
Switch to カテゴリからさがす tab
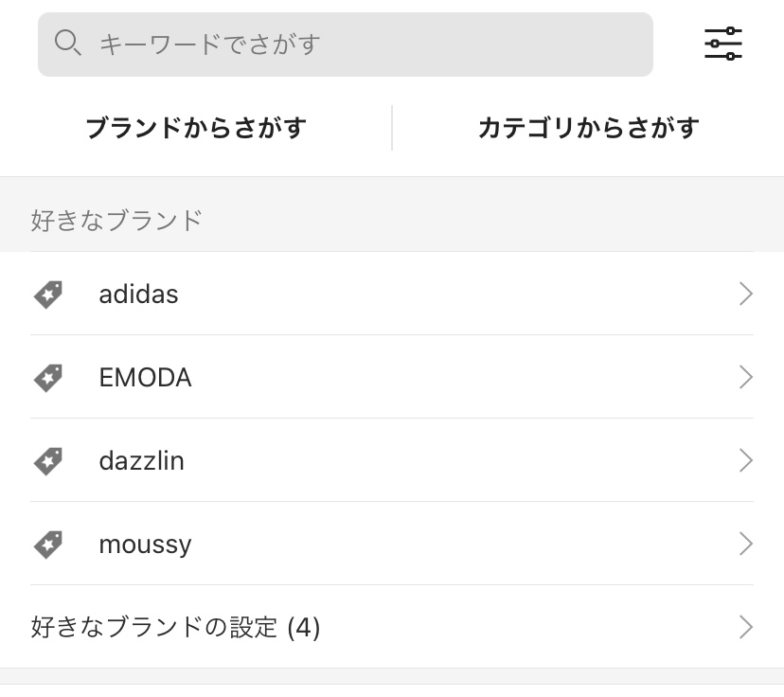pyautogui.click(x=589, y=128)
